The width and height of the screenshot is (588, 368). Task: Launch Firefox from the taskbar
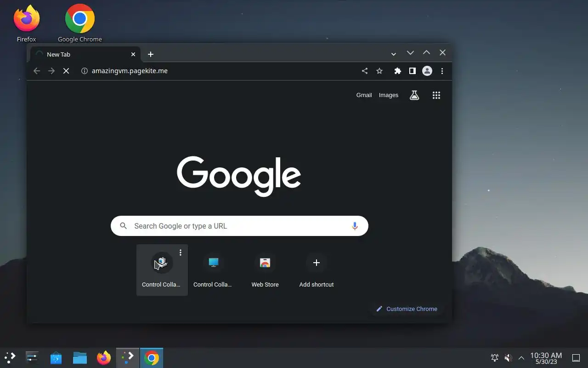[x=104, y=357]
